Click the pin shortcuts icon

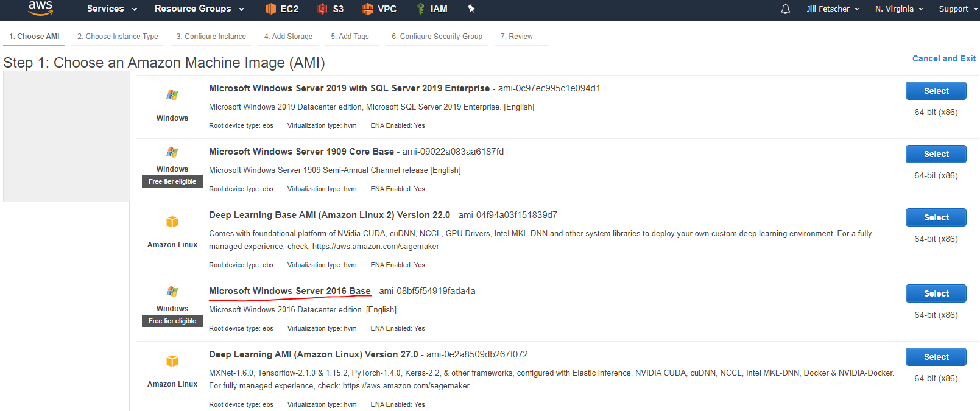click(x=471, y=9)
